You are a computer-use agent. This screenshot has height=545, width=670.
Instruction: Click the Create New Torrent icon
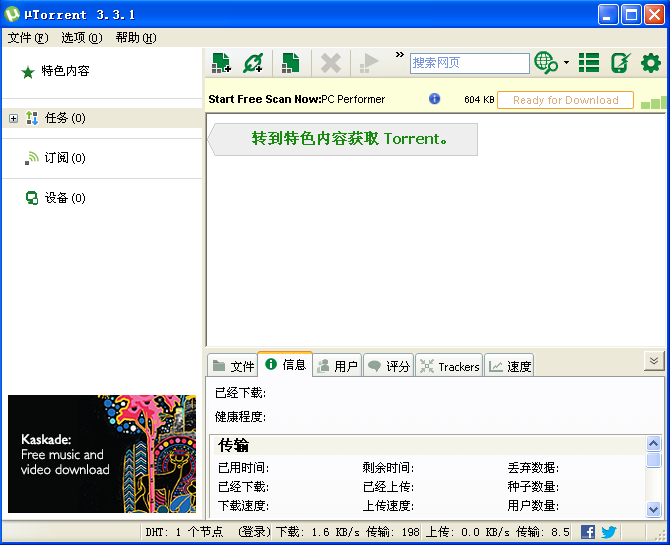290,63
